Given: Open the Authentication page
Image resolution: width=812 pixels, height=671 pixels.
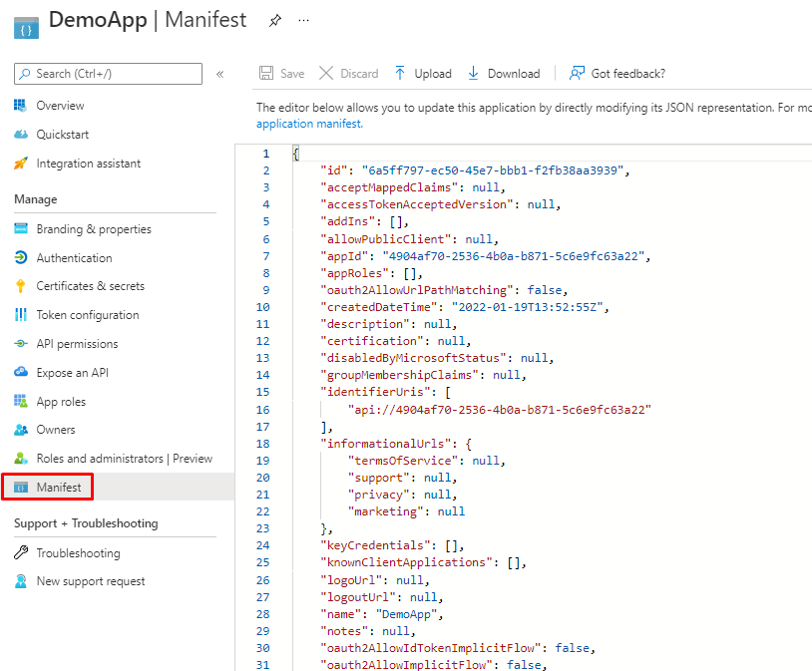Looking at the screenshot, I should [74, 258].
